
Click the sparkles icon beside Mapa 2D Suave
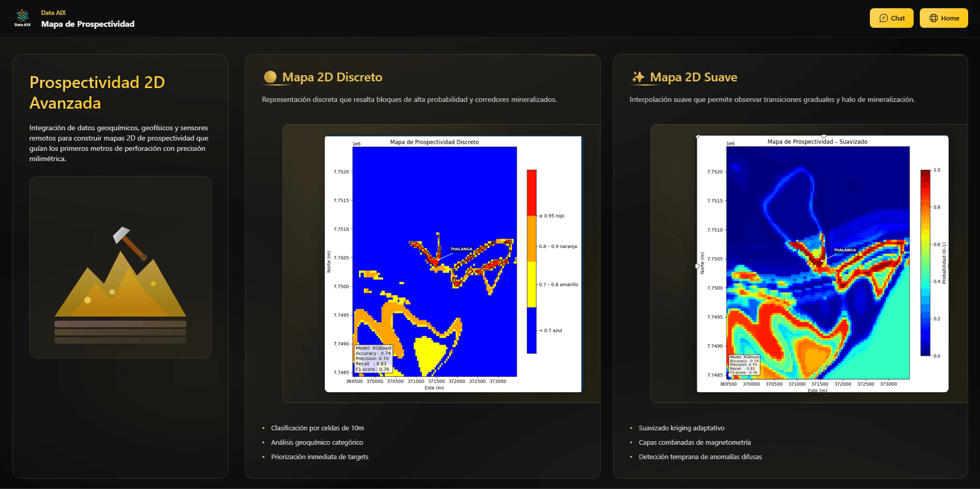pos(637,77)
